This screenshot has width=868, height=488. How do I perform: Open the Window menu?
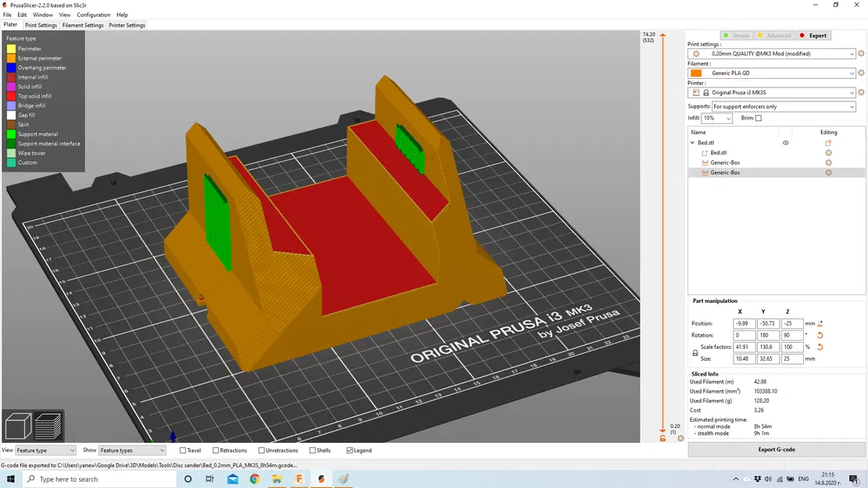(43, 15)
